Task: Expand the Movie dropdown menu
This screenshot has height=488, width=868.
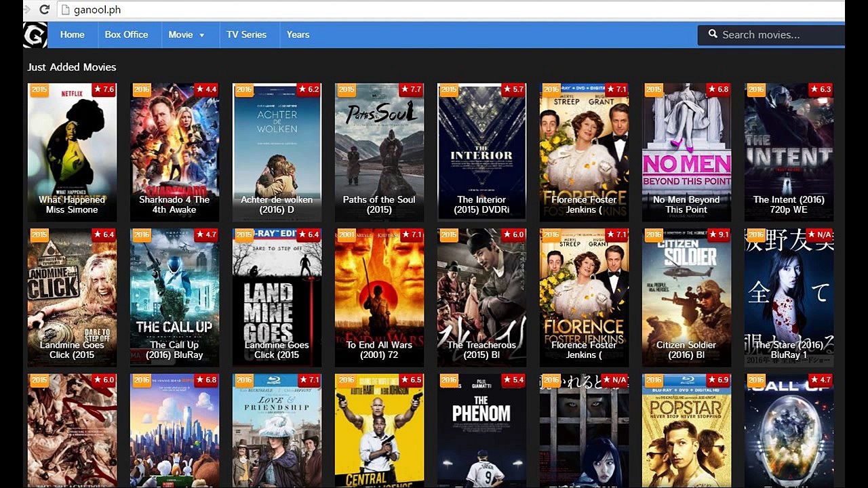Action: 186,35
